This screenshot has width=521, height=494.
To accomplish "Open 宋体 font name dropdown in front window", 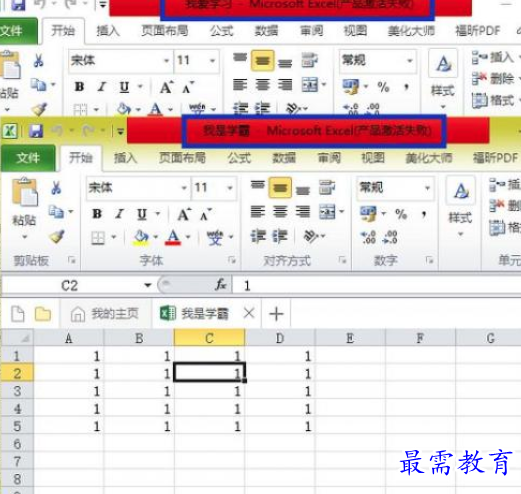I will pos(184,188).
